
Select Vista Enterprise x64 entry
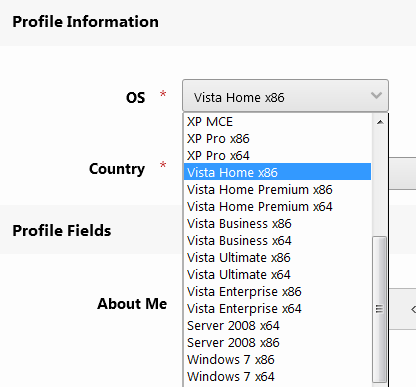click(x=277, y=308)
